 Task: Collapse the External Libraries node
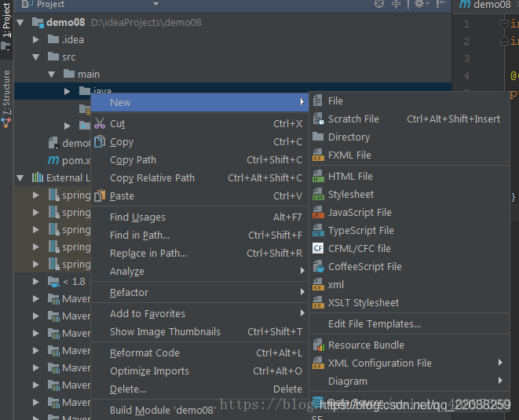pos(20,177)
